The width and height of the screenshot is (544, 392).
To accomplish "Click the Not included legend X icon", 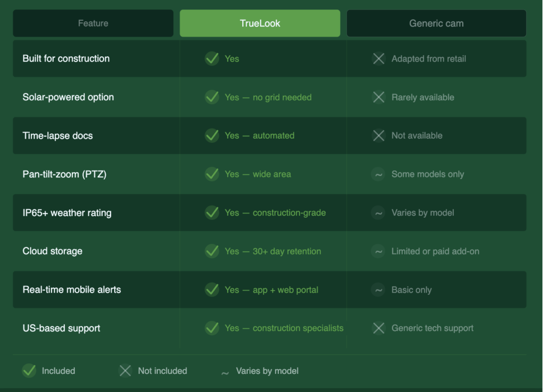I will point(125,371).
